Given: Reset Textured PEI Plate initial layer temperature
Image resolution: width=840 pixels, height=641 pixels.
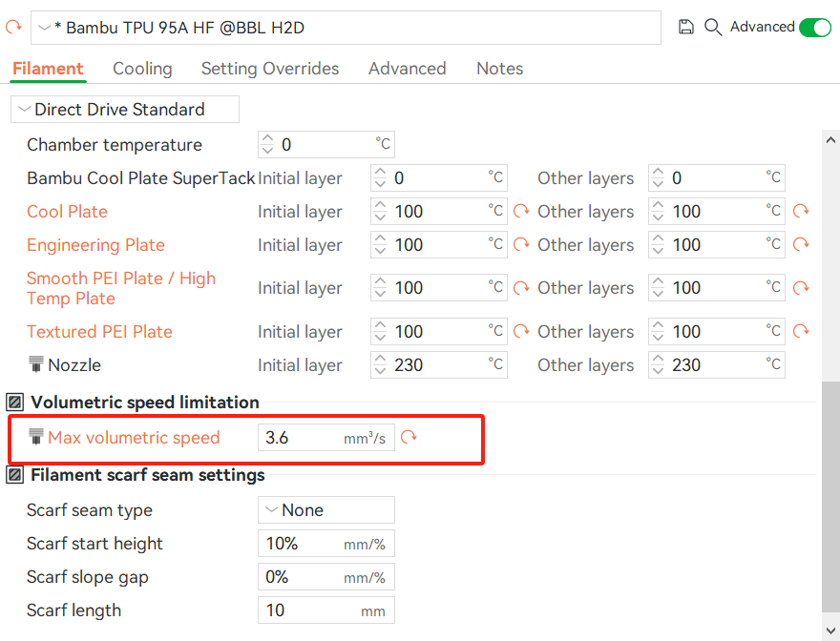Looking at the screenshot, I should 521,332.
